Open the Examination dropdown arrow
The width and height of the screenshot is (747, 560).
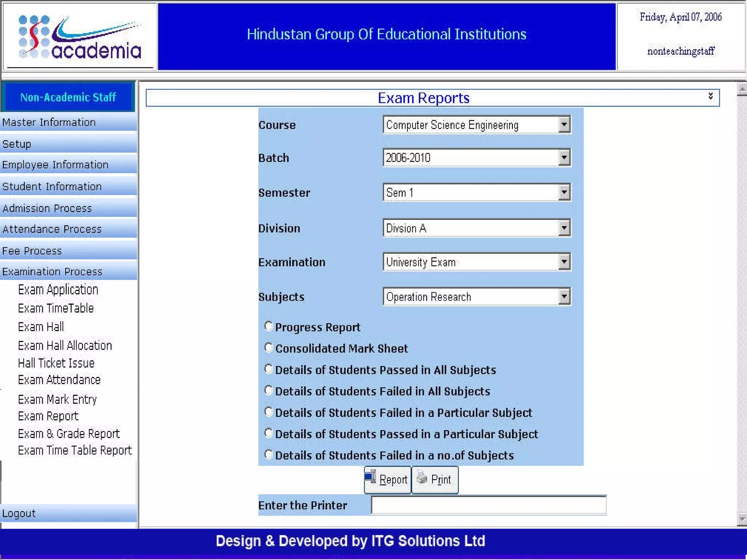pos(564,262)
